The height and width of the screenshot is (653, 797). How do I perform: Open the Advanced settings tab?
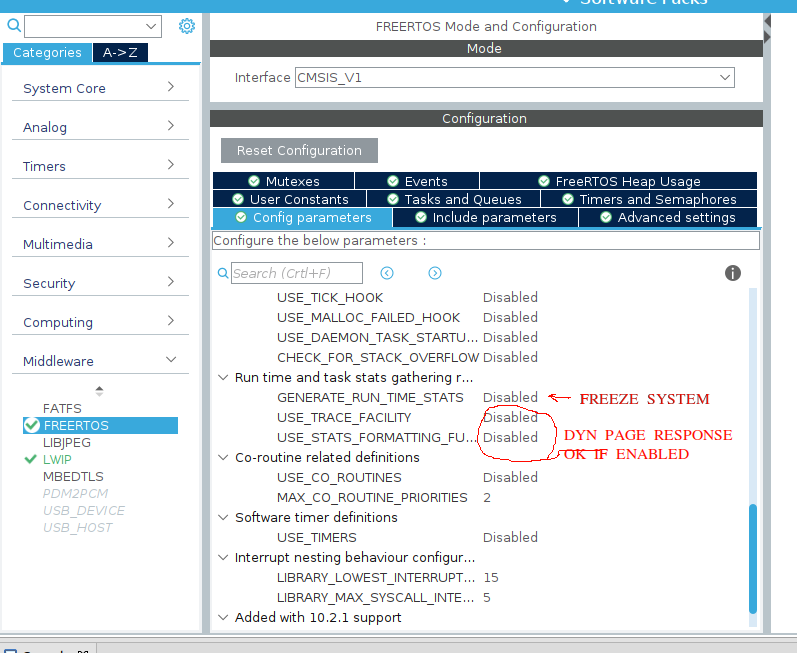pos(668,217)
